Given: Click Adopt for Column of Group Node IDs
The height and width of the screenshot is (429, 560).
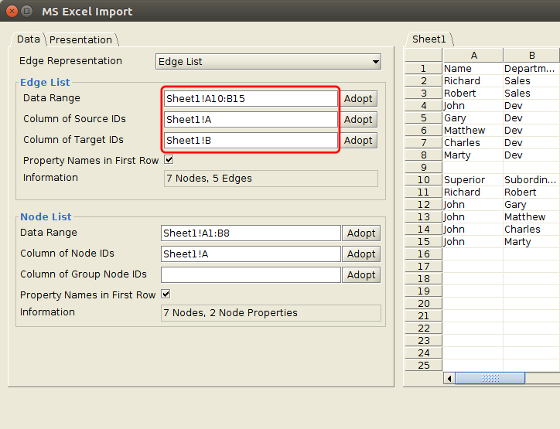Looking at the screenshot, I should (x=361, y=275).
